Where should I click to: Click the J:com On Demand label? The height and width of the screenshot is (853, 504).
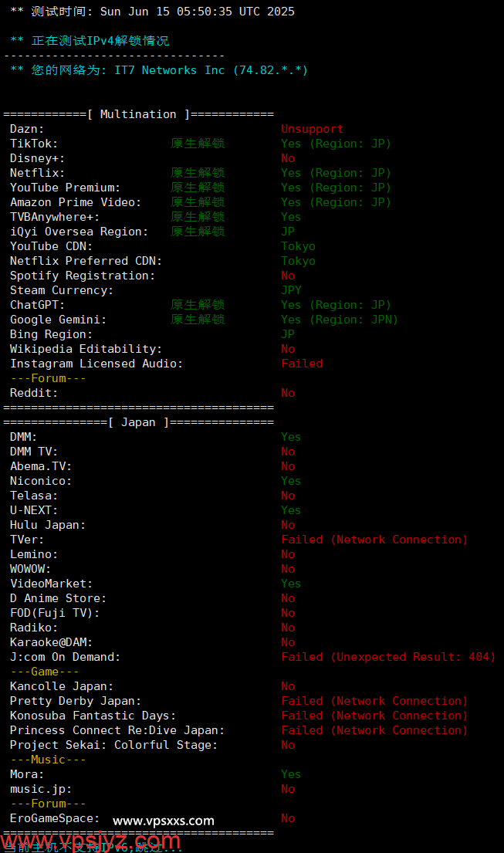[x=66, y=657]
